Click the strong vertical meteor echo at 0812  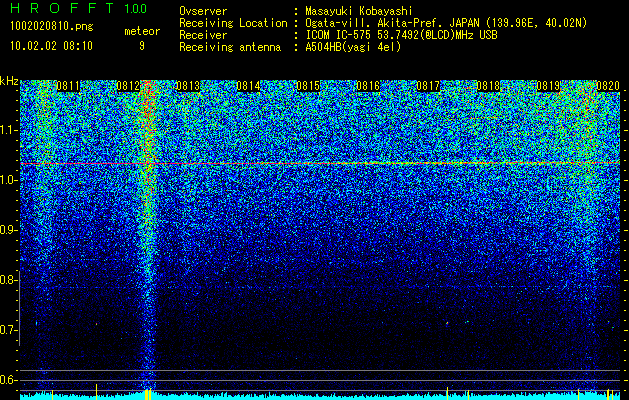148,237
